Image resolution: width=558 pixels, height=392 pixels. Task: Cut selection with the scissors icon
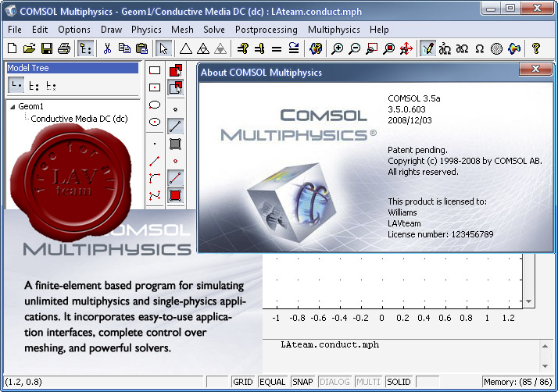click(107, 48)
